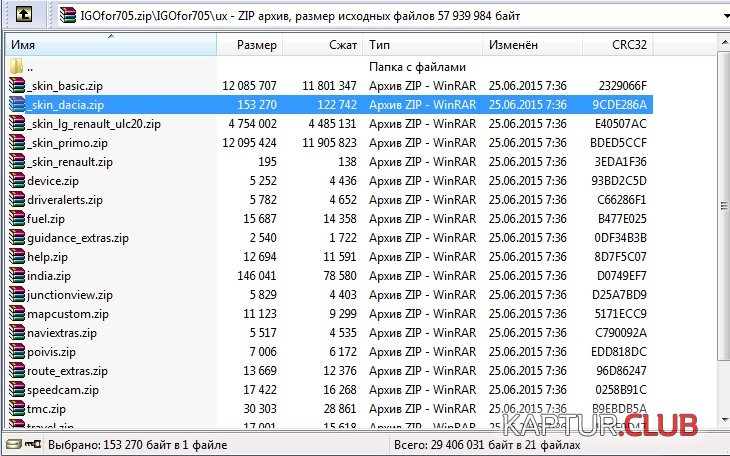Click the drive icon in the status bar
The image size is (730, 456).
click(x=11, y=445)
